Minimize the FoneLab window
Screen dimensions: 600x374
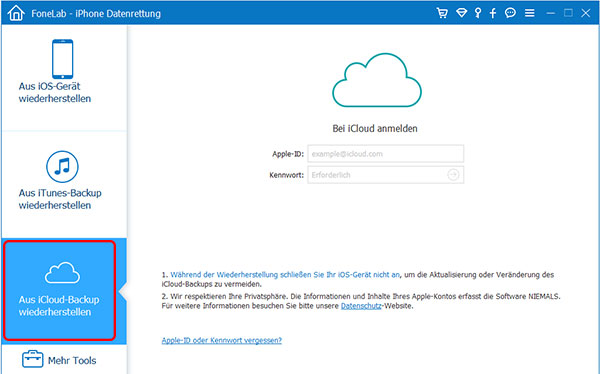click(x=551, y=13)
